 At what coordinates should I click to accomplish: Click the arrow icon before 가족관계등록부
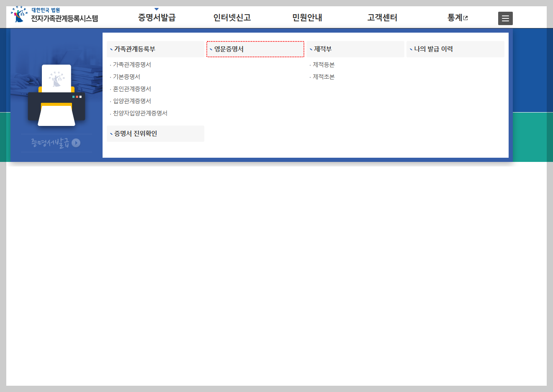tap(110, 49)
